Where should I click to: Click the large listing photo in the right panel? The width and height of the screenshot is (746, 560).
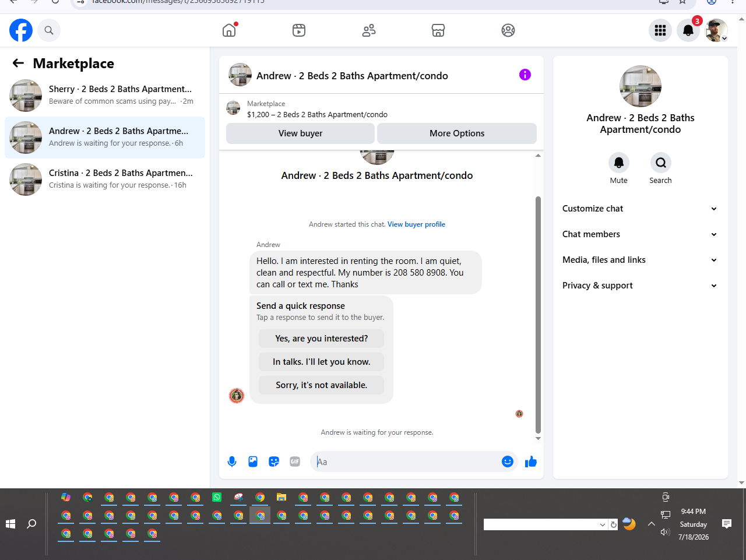click(x=641, y=86)
